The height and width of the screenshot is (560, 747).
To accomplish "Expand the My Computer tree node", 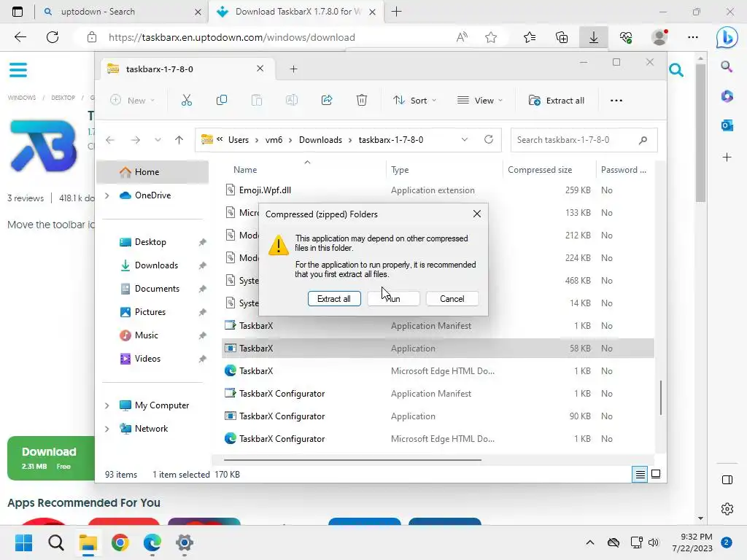I will (107, 405).
